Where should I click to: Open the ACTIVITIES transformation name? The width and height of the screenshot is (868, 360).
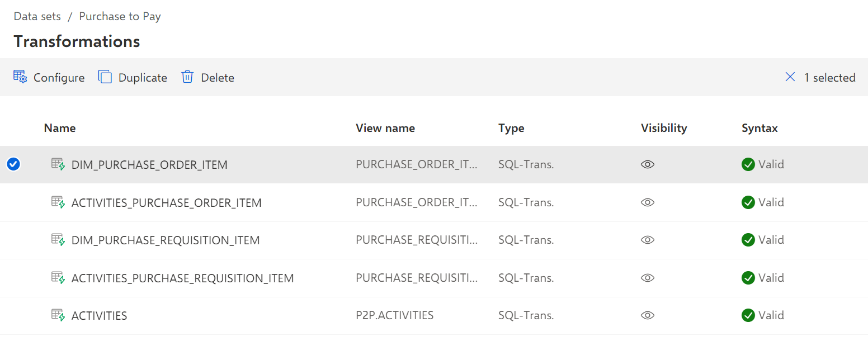tap(100, 315)
